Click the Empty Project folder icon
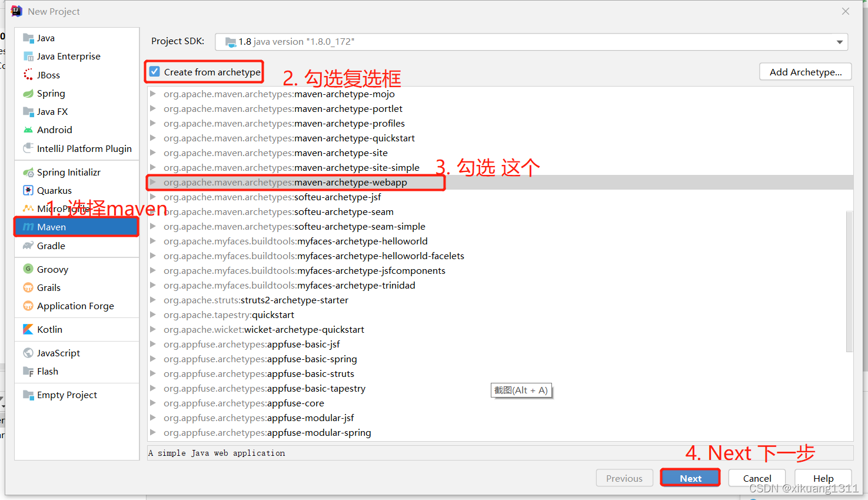Viewport: 868px width, 500px height. [x=28, y=395]
